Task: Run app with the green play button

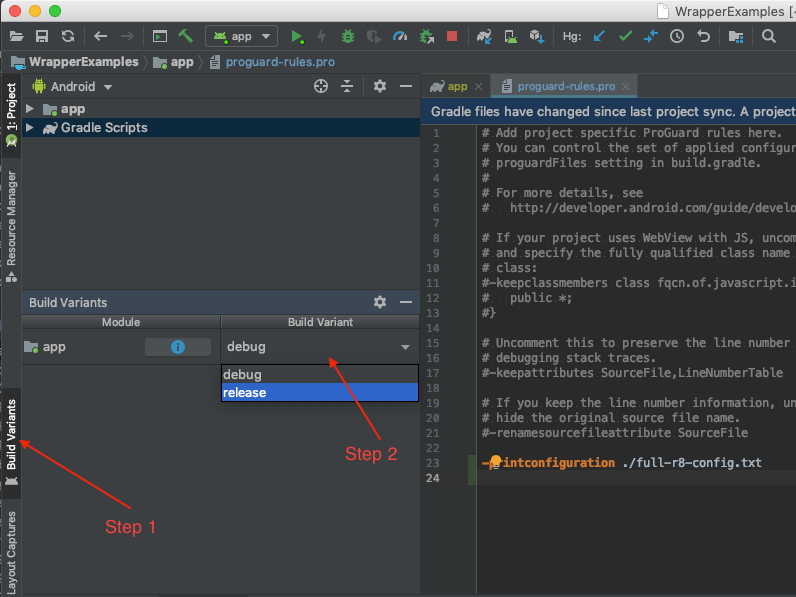Action: 296,37
